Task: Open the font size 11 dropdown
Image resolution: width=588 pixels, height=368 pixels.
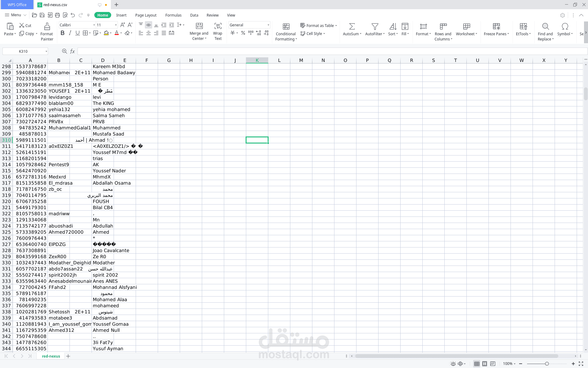Action: pos(116,25)
